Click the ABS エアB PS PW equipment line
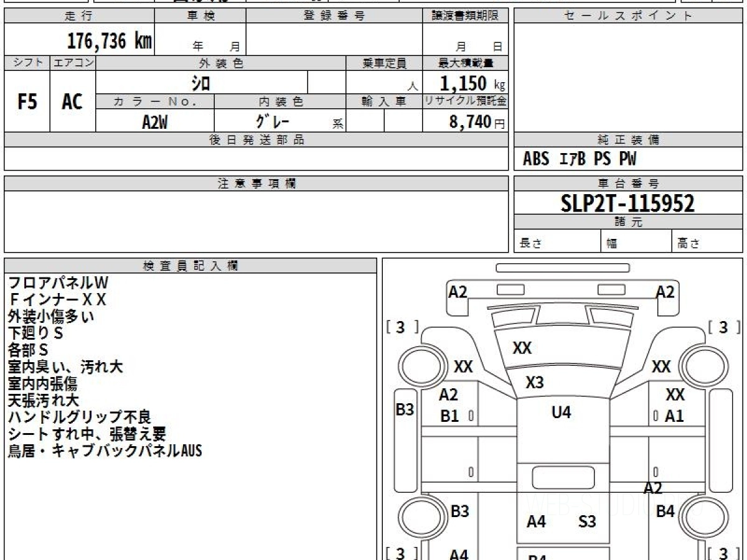This screenshot has width=747, height=560. click(580, 159)
